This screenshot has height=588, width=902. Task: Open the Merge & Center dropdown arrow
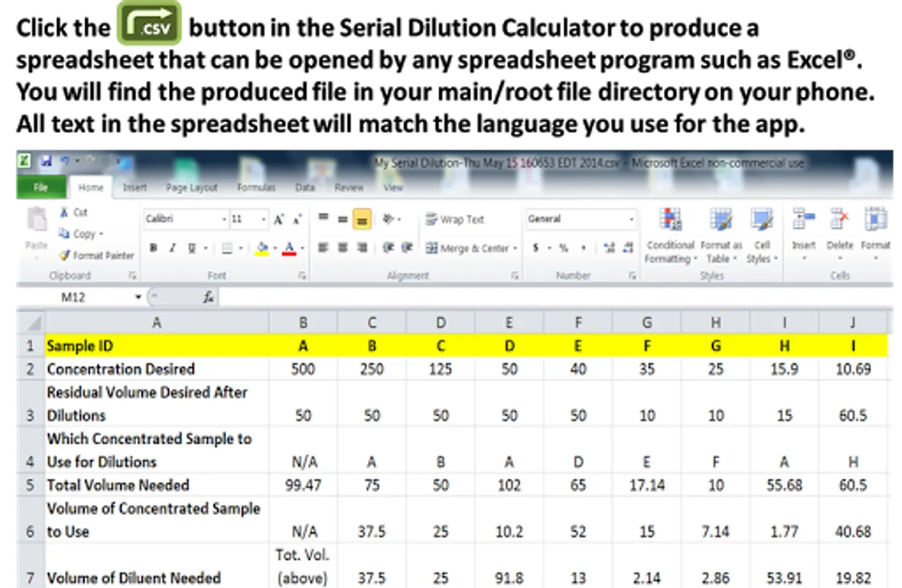pos(515,248)
